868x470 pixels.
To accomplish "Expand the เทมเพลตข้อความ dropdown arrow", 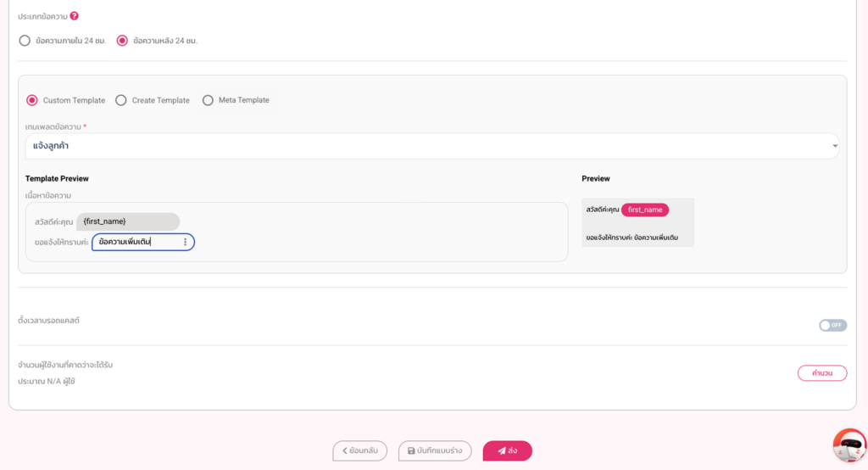I will click(x=834, y=146).
